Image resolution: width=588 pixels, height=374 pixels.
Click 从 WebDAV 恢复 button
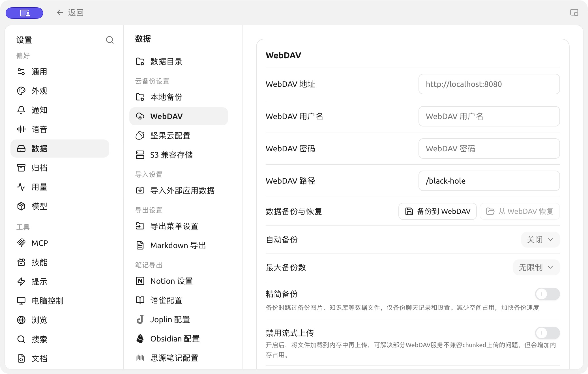tap(520, 211)
